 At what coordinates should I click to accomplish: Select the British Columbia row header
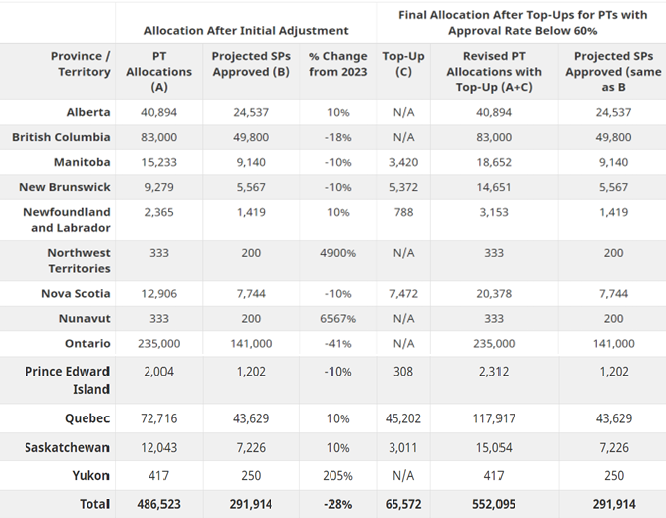click(x=61, y=137)
